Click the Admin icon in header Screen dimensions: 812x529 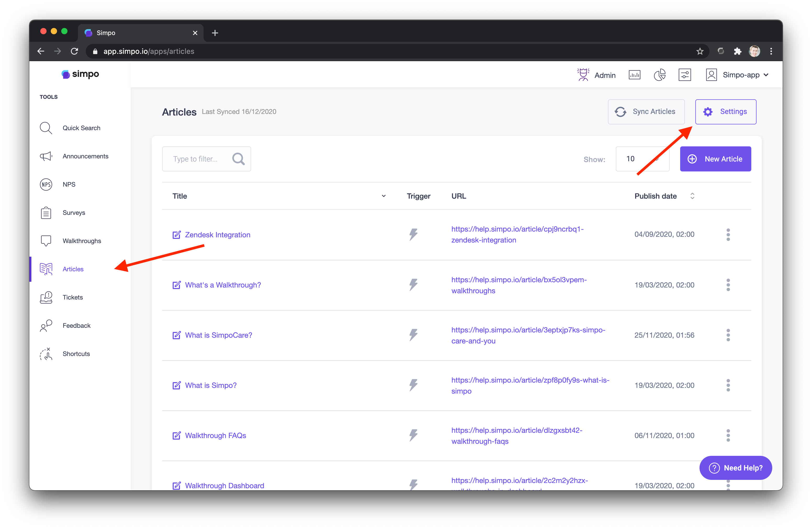583,75
